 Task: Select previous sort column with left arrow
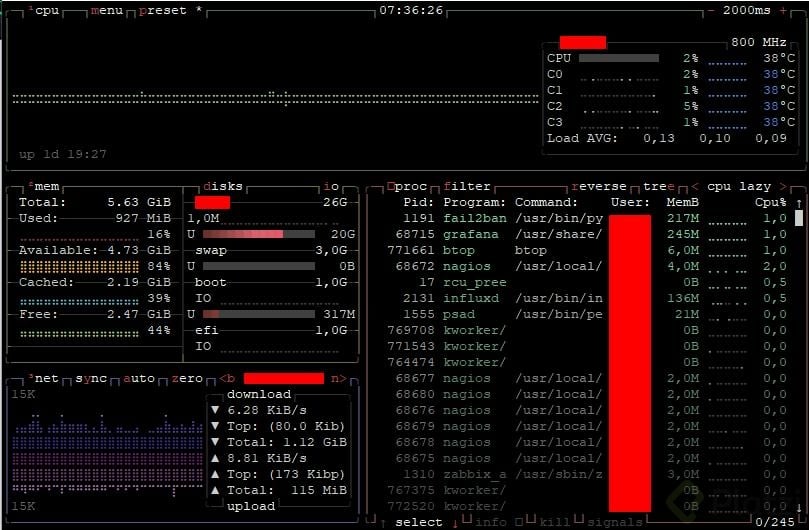click(695, 186)
